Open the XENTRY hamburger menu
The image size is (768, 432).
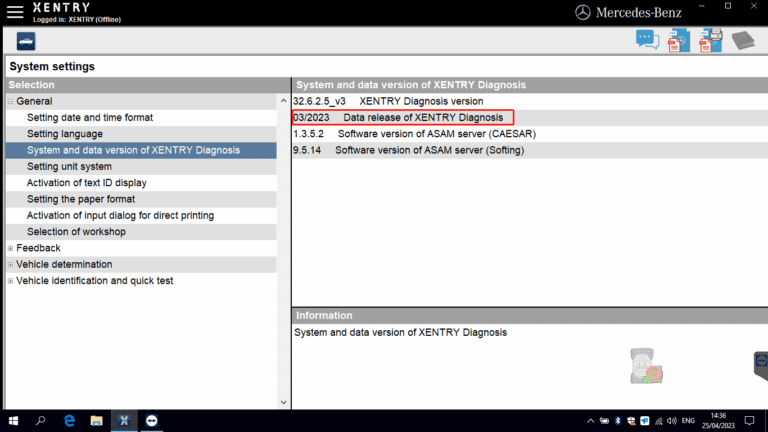[15, 12]
